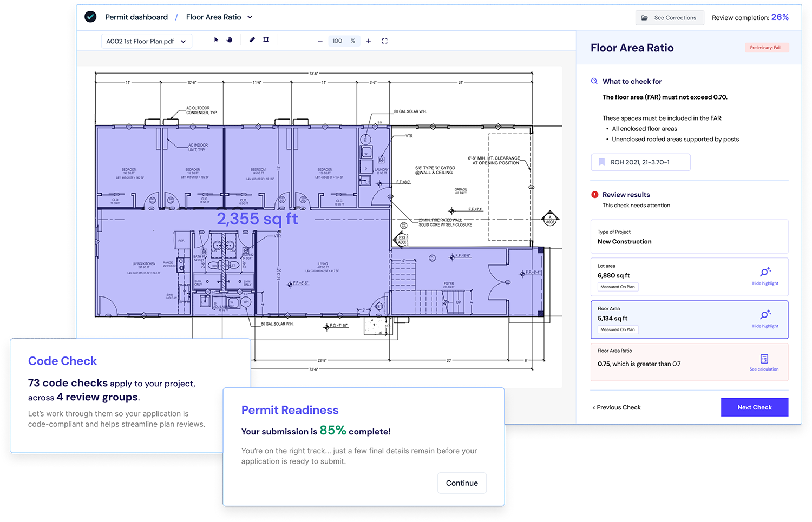Screen dimensions: 812x522
Task: Zoom out with the minus icon
Action: 320,41
